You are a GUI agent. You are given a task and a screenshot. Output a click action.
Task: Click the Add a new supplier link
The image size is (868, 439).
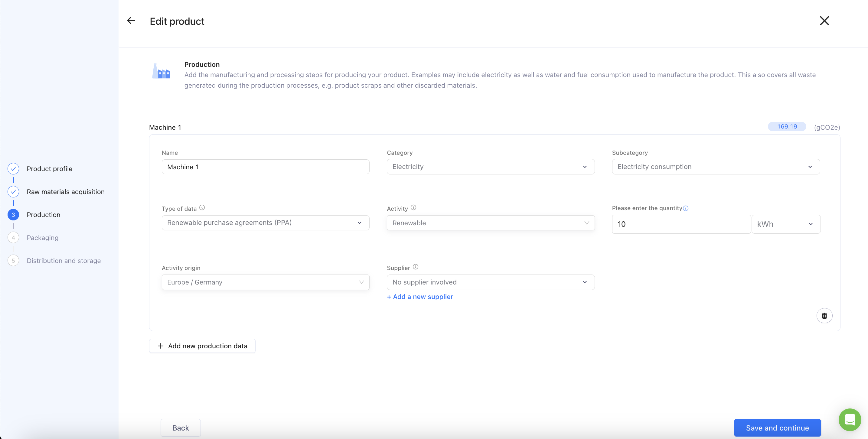click(x=420, y=297)
